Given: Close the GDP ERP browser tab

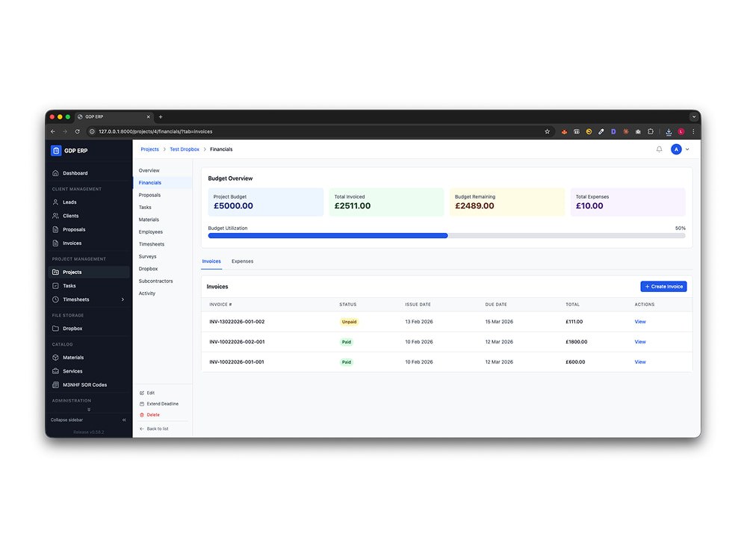Looking at the screenshot, I should tap(149, 117).
